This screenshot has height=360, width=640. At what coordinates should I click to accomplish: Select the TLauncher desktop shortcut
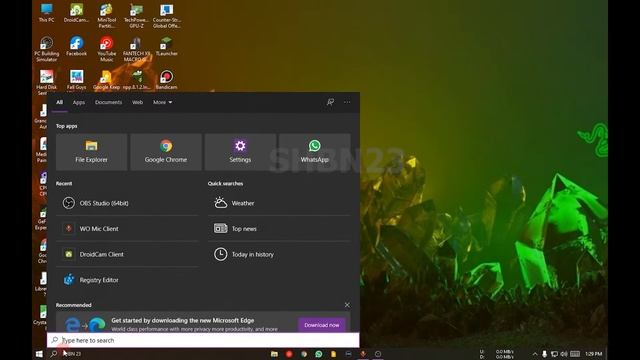click(x=167, y=47)
